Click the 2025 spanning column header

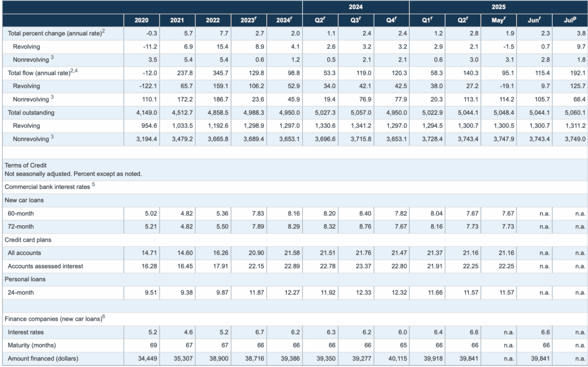[x=498, y=7]
